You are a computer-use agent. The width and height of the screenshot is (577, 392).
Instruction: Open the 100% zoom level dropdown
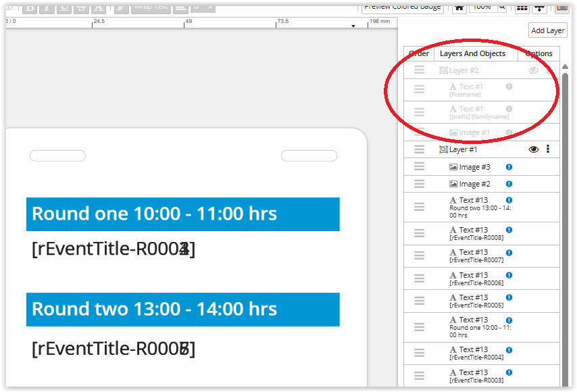(x=482, y=7)
